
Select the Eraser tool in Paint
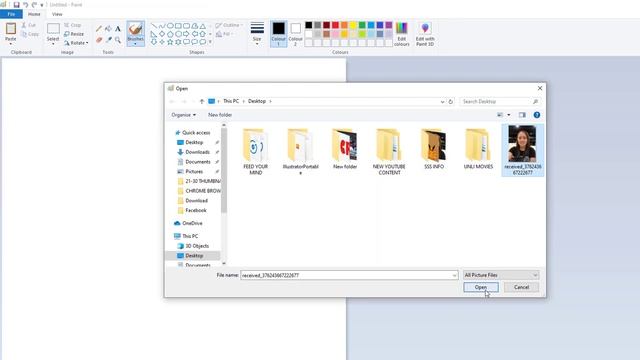99,40
